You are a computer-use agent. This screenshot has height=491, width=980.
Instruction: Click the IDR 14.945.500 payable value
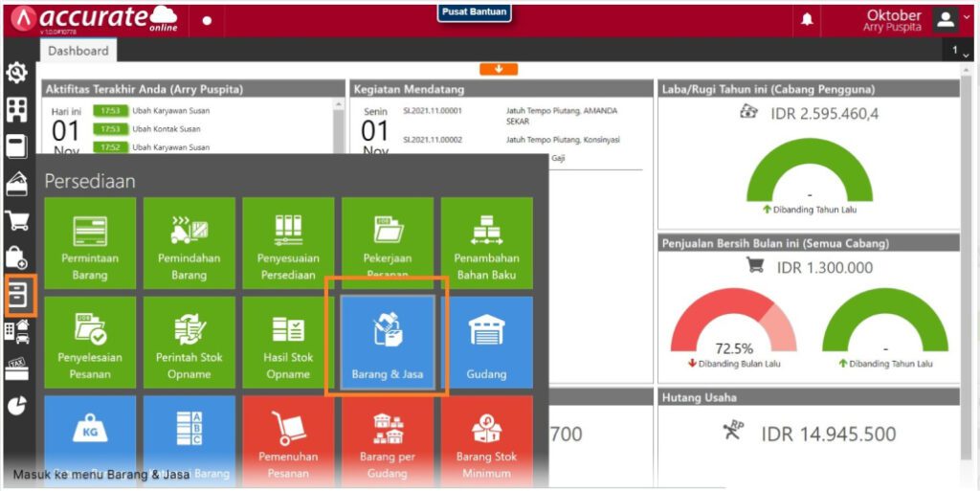828,434
